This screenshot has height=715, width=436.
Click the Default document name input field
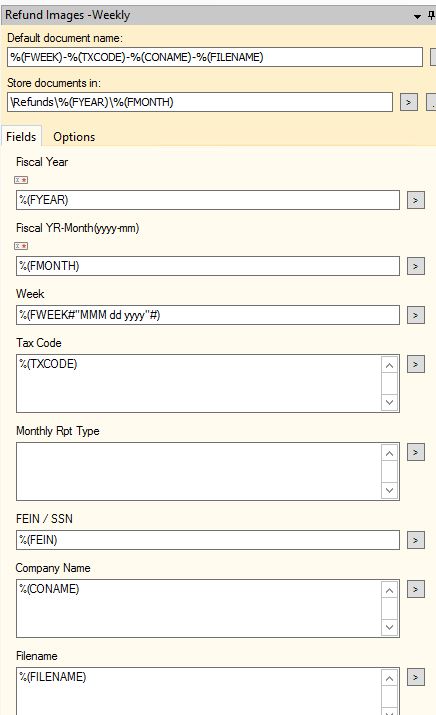[215, 57]
